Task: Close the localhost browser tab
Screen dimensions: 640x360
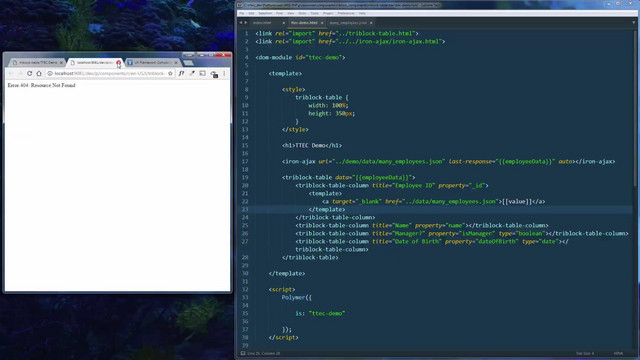Action: (x=119, y=62)
